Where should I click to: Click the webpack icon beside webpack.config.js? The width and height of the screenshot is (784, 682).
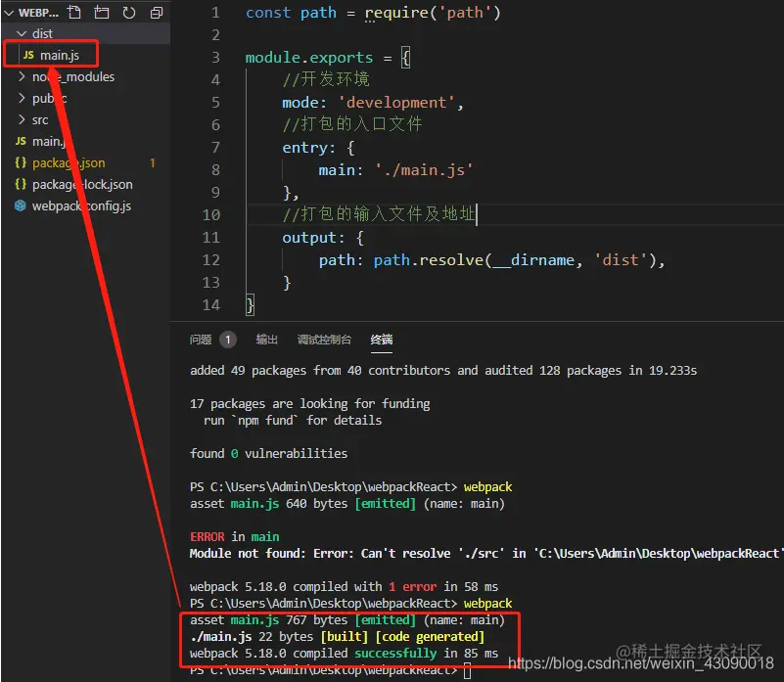(20, 205)
